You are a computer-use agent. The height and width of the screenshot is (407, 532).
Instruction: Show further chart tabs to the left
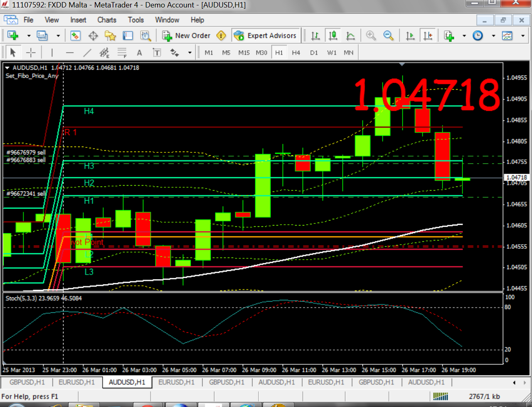pos(514,382)
